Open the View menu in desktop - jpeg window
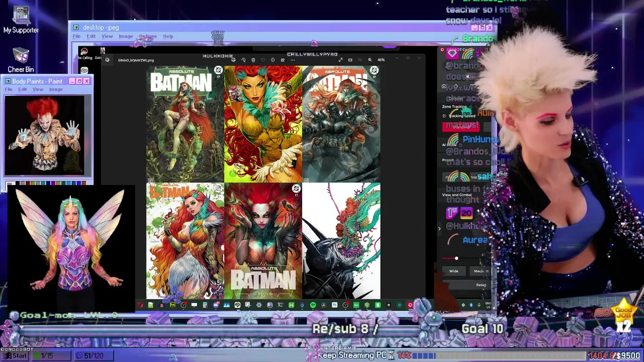 pos(107,36)
